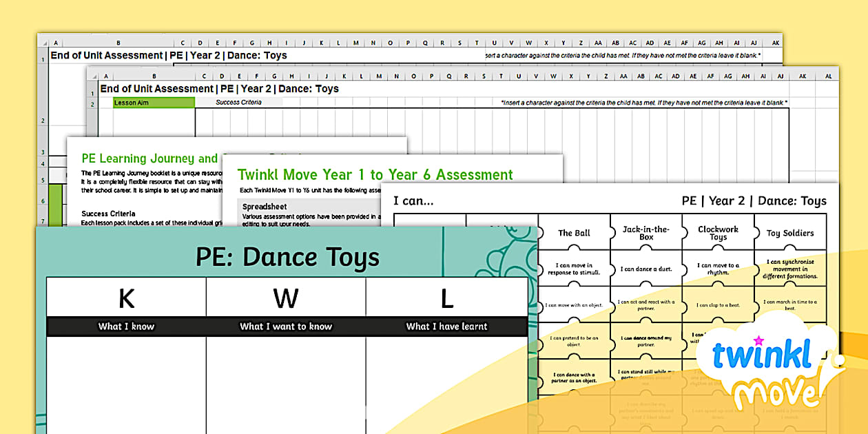Click the W column heading in the KWL grid
The width and height of the screenshot is (868, 434).
pyautogui.click(x=285, y=298)
